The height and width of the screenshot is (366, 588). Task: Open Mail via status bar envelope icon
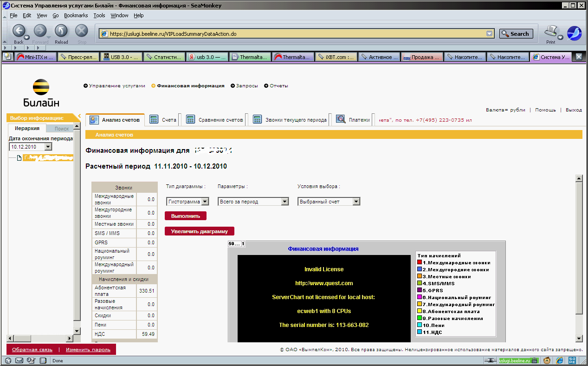point(19,360)
